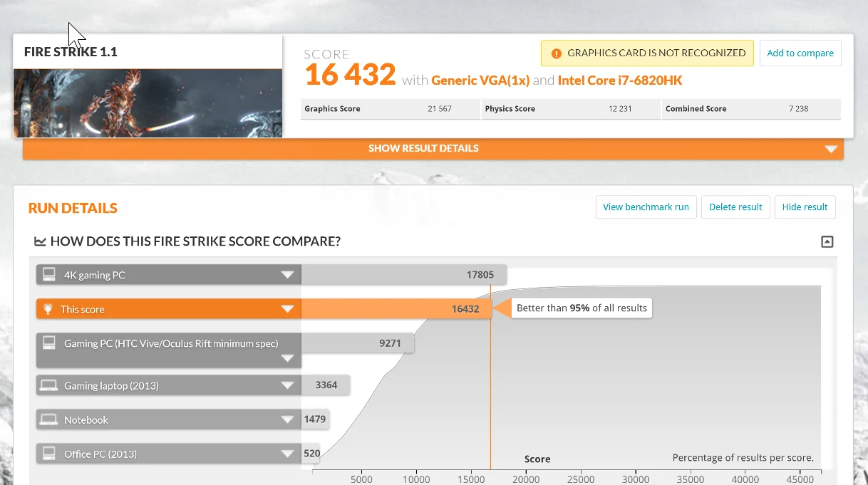Click the Graphics Score value 21 567
Screen dimensions: 868x485
440,109
